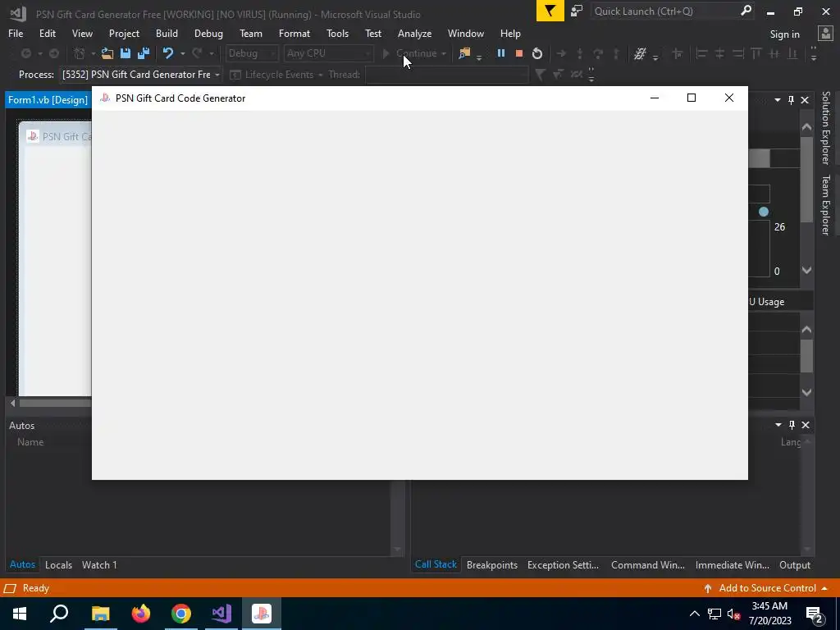The image size is (840, 630).
Task: Open the Debug menu
Action: 208,33
